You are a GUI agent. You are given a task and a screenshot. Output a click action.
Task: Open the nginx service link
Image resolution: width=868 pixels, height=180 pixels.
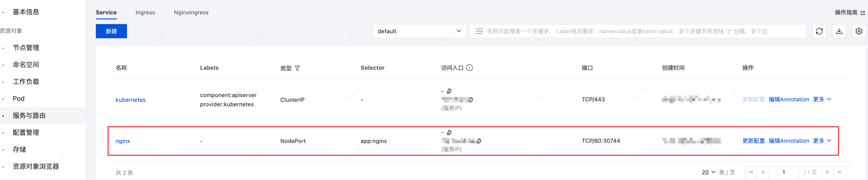pyautogui.click(x=123, y=141)
